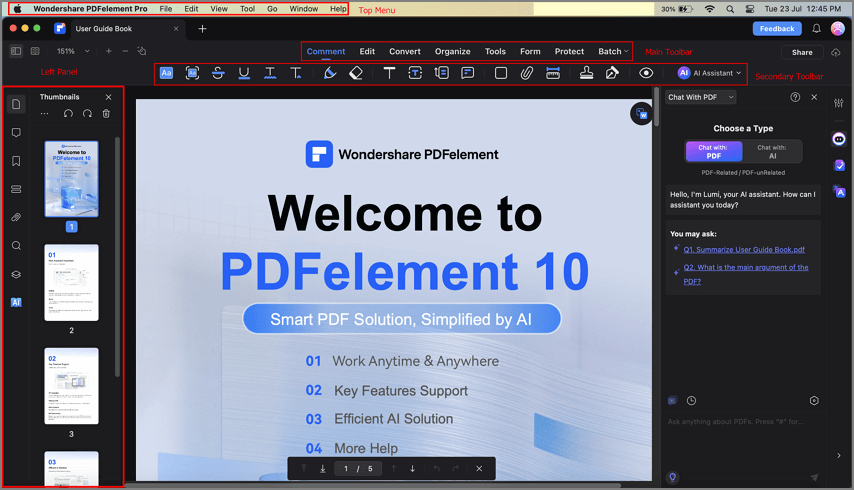Choose the Strikethrough tool
The width and height of the screenshot is (854, 490).
point(218,73)
